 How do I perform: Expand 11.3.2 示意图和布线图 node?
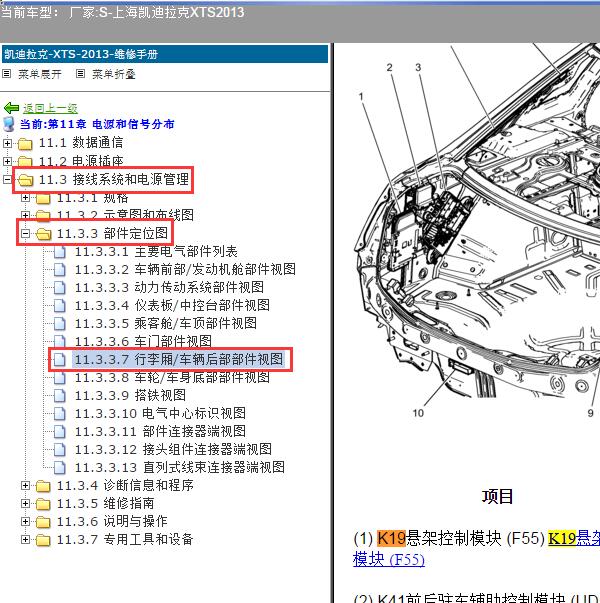pos(25,215)
